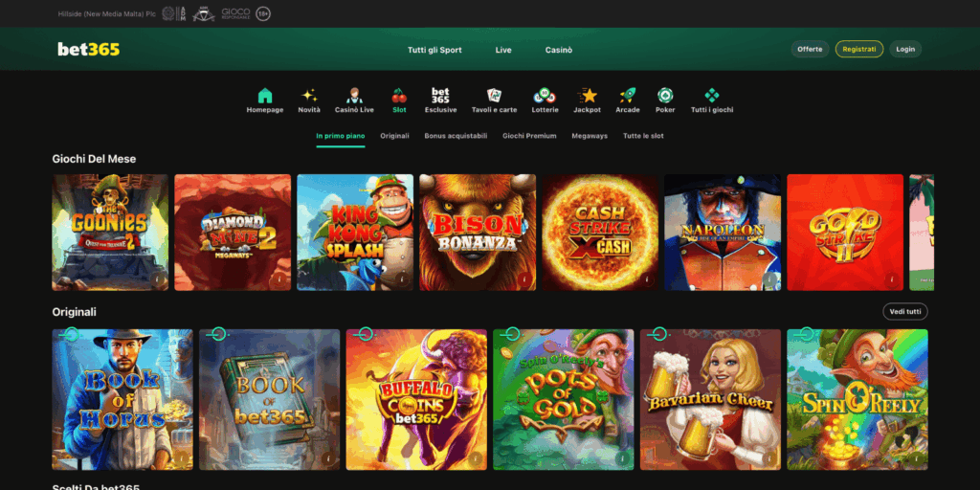This screenshot has width=980, height=490.
Task: Launch Bison Bonanza tile
Action: coord(478,233)
